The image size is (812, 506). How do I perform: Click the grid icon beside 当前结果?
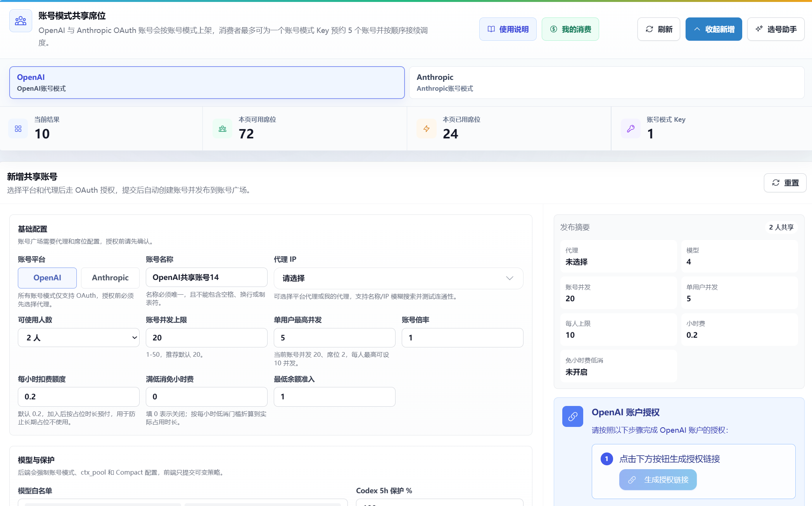pos(18,129)
